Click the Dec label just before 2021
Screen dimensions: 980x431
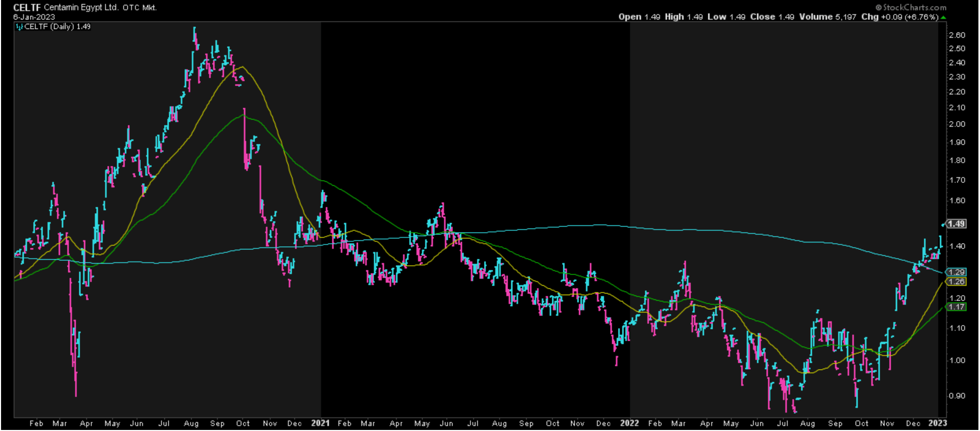(295, 423)
